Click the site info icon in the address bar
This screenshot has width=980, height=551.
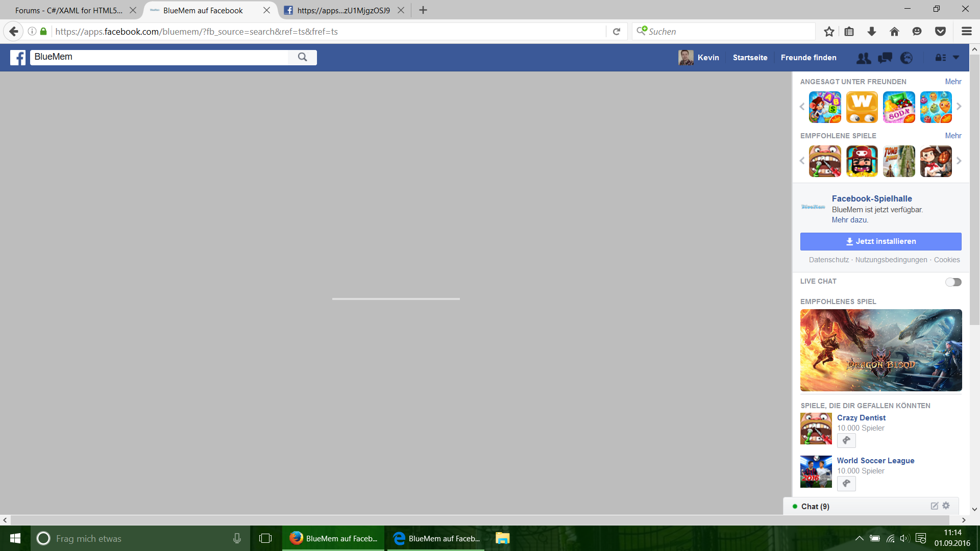pos(32,32)
